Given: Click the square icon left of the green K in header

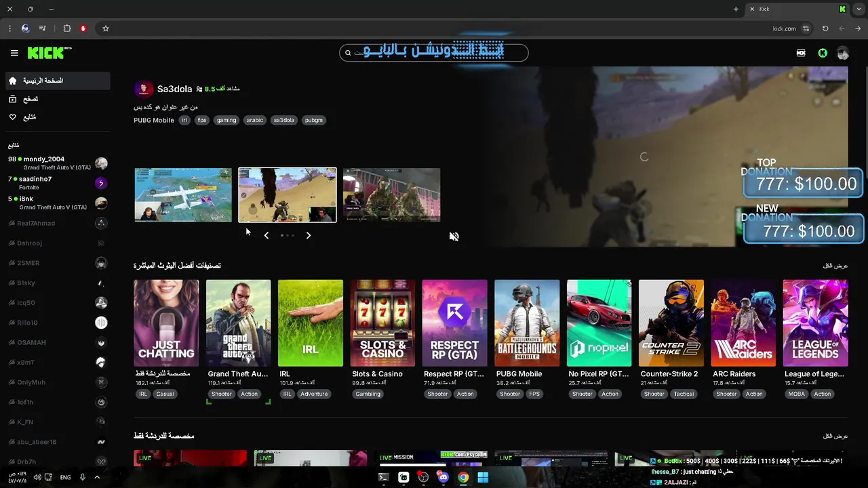Looking at the screenshot, I should pos(801,53).
